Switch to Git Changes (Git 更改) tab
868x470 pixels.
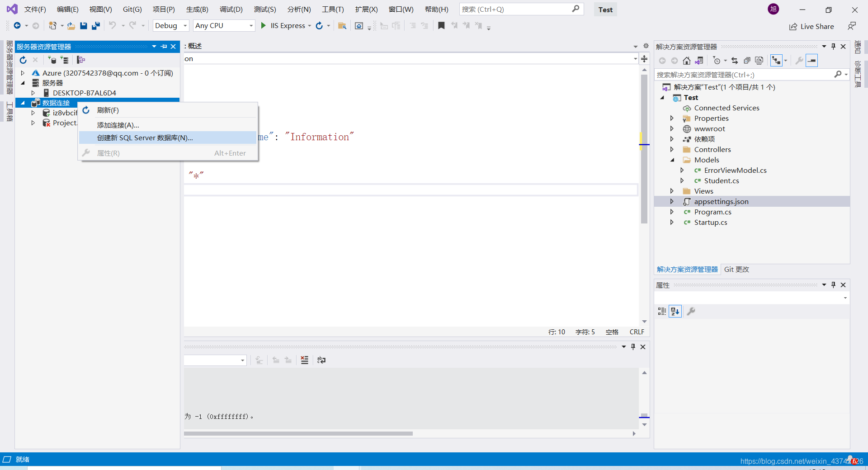736,269
